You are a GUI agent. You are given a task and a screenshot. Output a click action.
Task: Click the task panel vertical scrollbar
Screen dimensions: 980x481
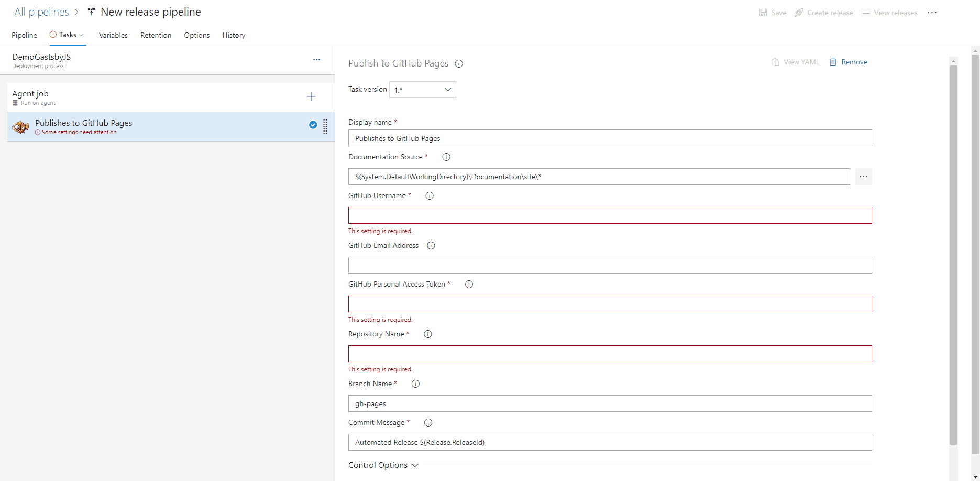[953, 255]
